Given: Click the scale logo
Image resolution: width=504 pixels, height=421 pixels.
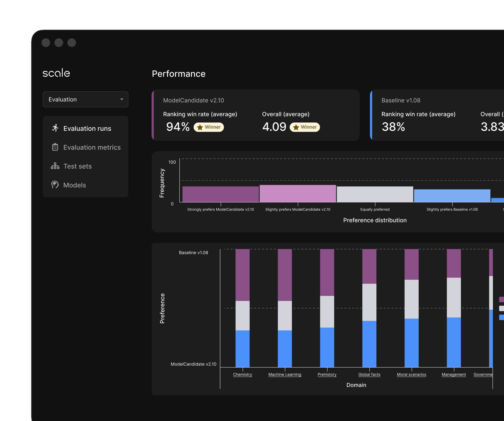Looking at the screenshot, I should pos(56,73).
